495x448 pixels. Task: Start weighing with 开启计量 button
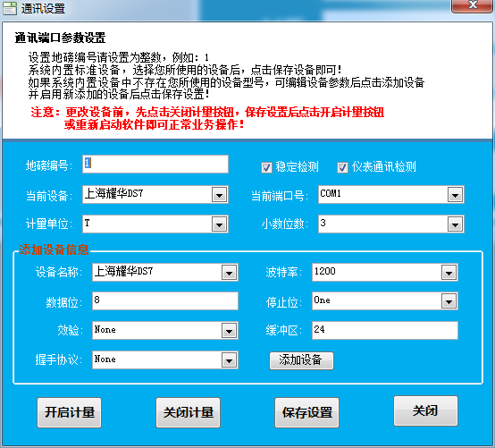[x=70, y=412]
